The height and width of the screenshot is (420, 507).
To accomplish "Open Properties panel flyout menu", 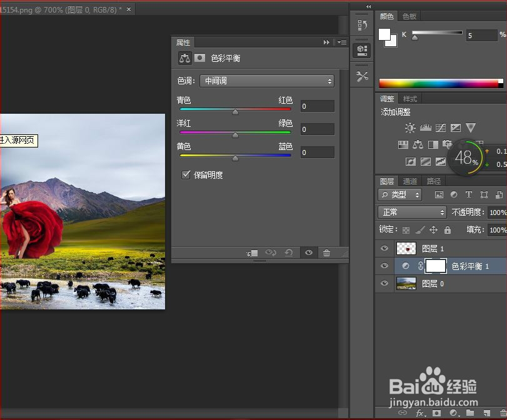I will pos(342,42).
